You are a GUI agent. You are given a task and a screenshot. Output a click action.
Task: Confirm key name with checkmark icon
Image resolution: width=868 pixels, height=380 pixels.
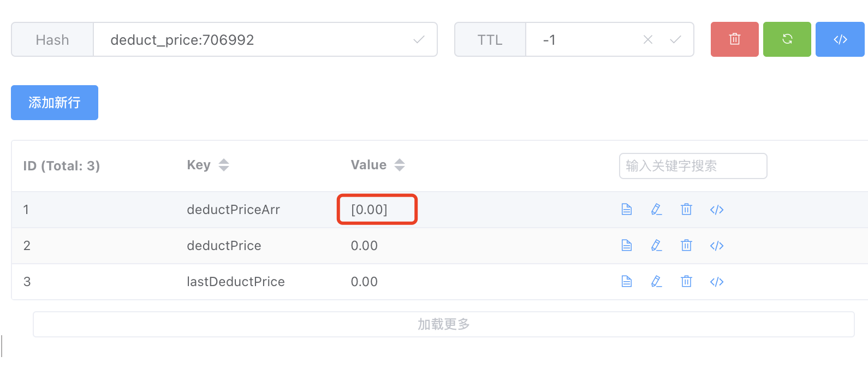pos(418,39)
